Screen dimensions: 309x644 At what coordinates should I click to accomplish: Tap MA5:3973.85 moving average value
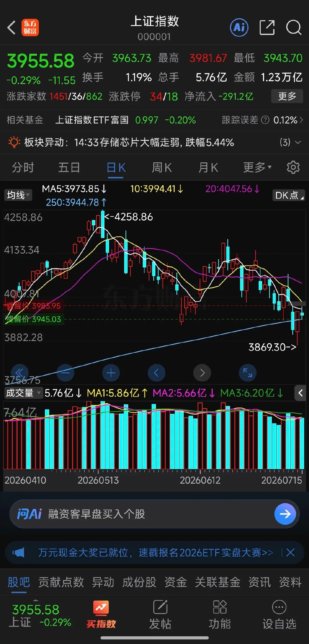(x=74, y=189)
